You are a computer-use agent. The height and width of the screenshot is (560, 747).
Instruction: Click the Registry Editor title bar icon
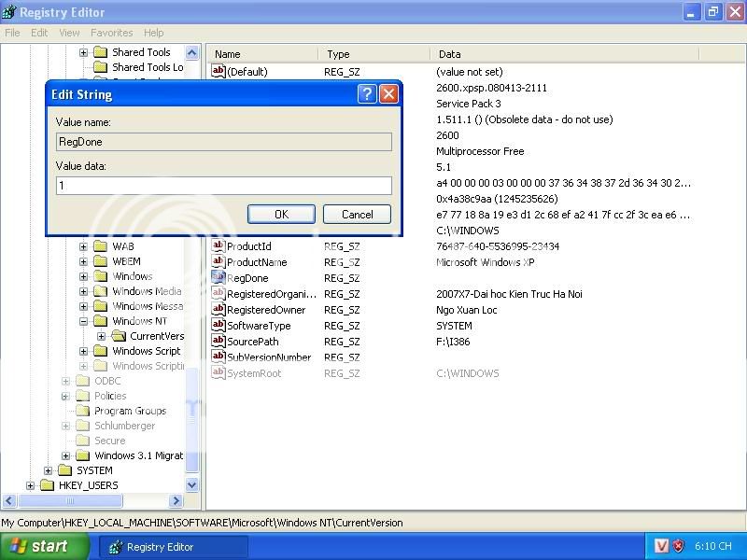click(x=8, y=12)
